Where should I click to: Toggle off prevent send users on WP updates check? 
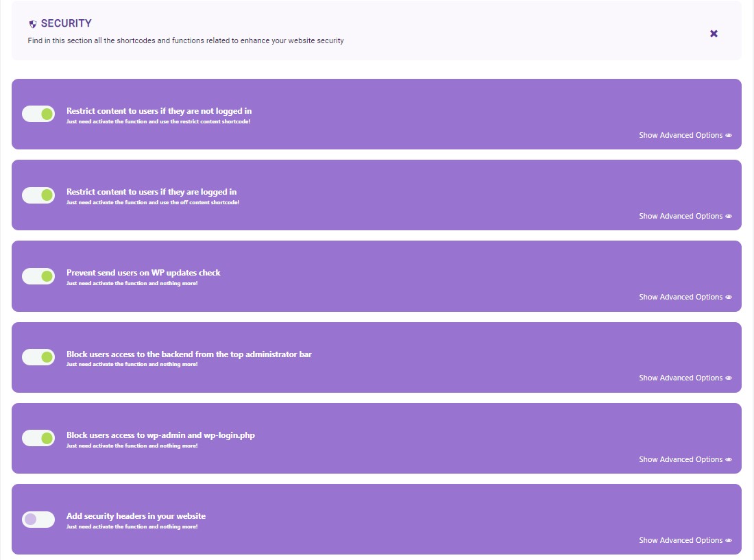(x=38, y=276)
